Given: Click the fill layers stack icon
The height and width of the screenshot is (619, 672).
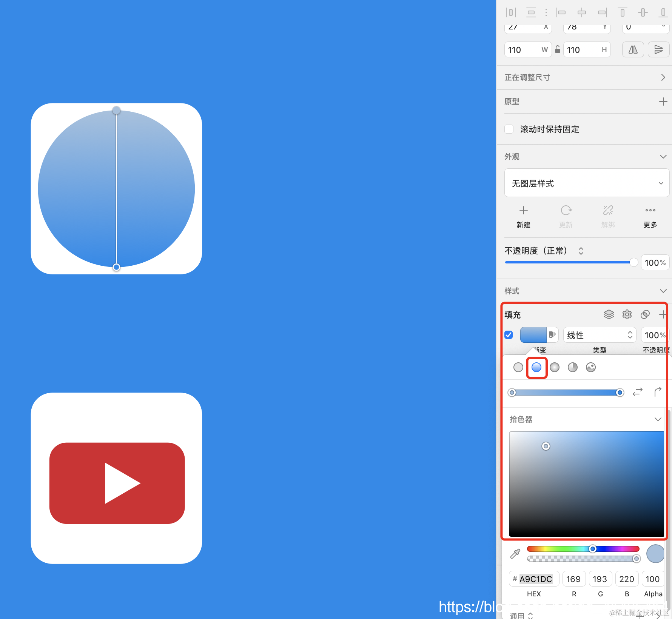Looking at the screenshot, I should point(609,314).
